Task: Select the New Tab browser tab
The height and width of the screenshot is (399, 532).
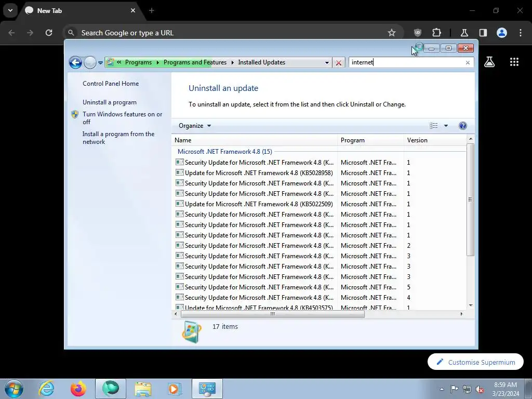Action: click(81, 10)
